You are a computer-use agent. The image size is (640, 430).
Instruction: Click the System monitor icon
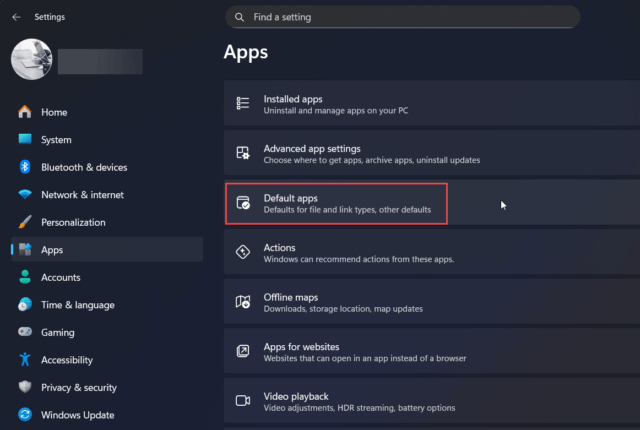[25, 139]
